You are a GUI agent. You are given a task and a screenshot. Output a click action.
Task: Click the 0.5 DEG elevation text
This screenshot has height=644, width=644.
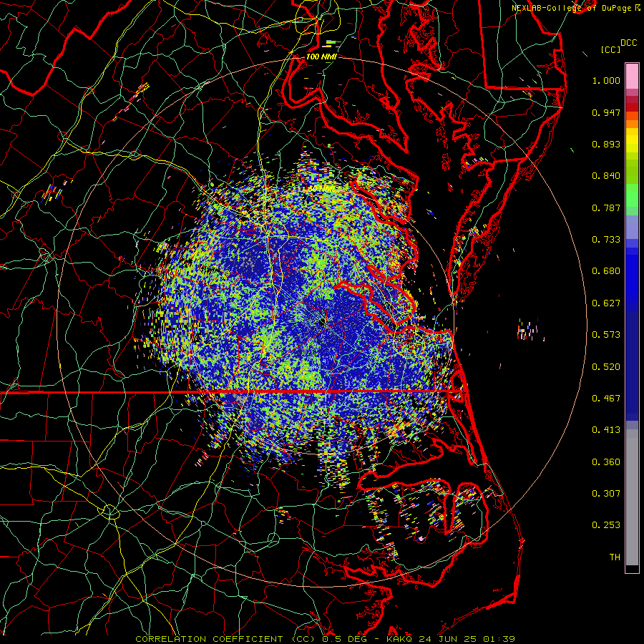[x=345, y=639]
